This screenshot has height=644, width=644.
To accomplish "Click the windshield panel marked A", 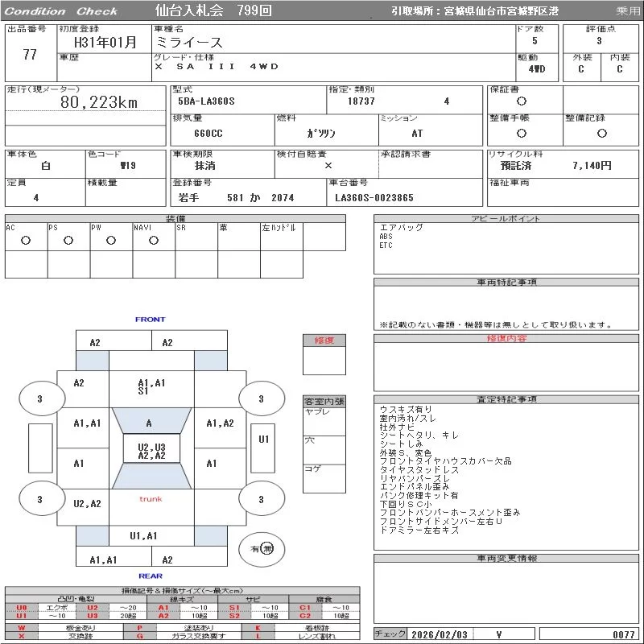I will click(150, 423).
